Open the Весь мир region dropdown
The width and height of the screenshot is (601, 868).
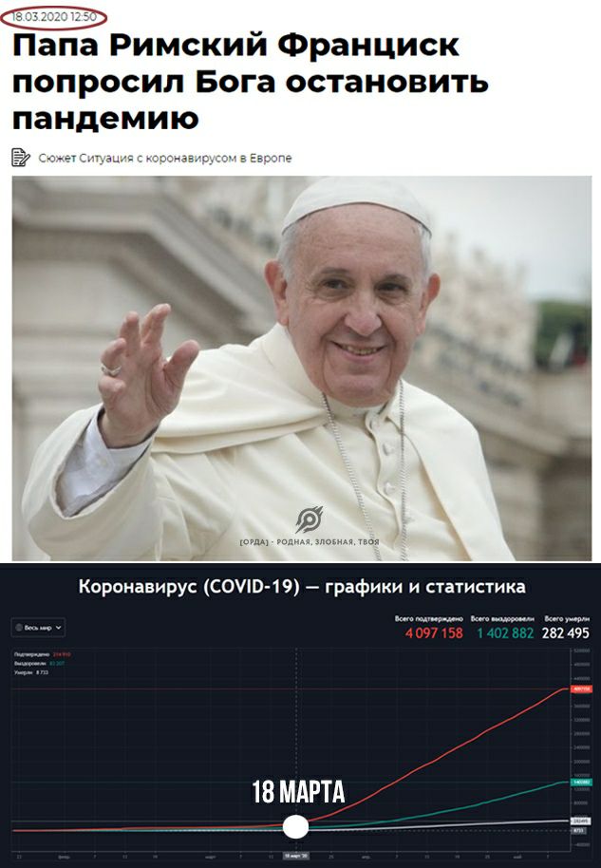coord(38,628)
